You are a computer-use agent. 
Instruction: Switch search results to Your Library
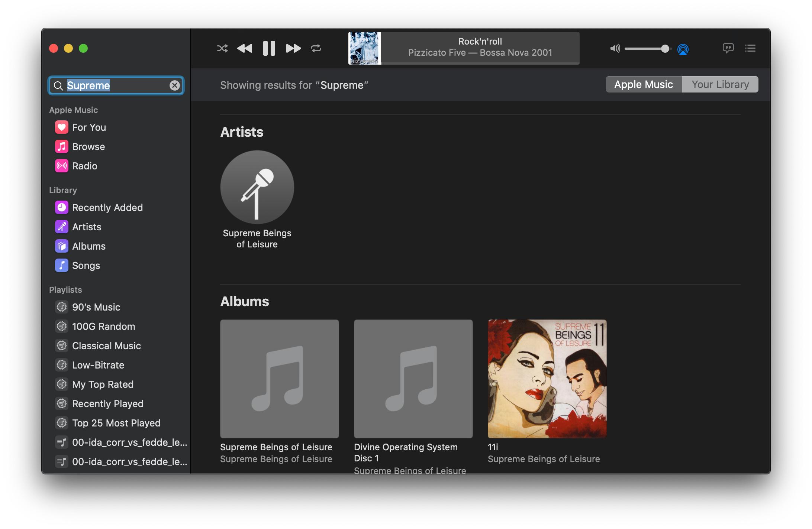click(x=720, y=84)
